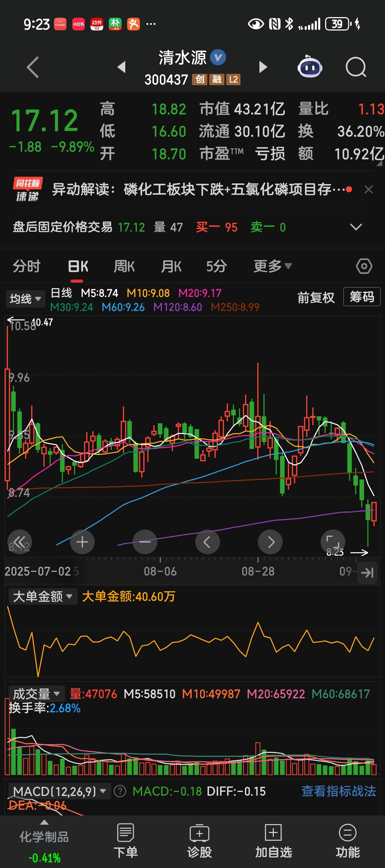Tap the L2 level badge
This screenshot has height=868, width=385.
tap(233, 80)
